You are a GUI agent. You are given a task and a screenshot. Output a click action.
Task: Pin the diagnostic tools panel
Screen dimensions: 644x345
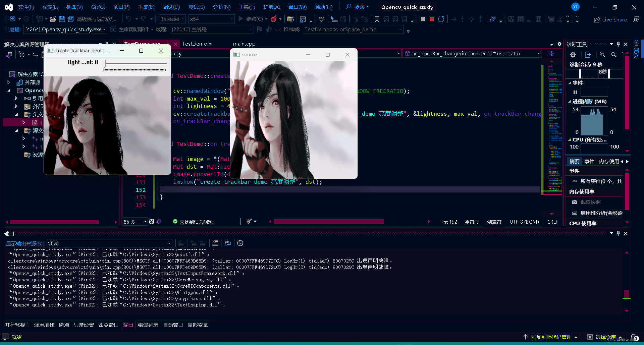[618, 44]
